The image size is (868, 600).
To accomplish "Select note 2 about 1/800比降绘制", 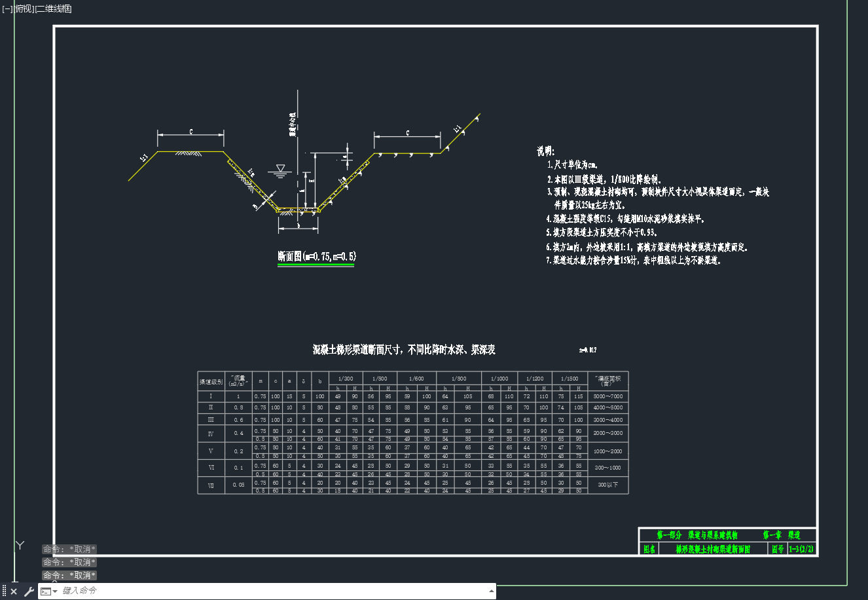I will 604,179.
